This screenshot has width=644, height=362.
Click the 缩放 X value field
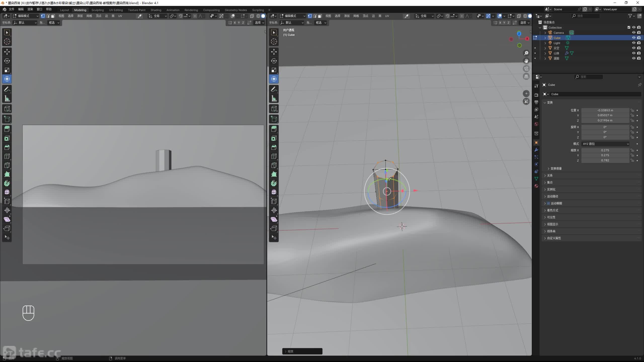(605, 150)
